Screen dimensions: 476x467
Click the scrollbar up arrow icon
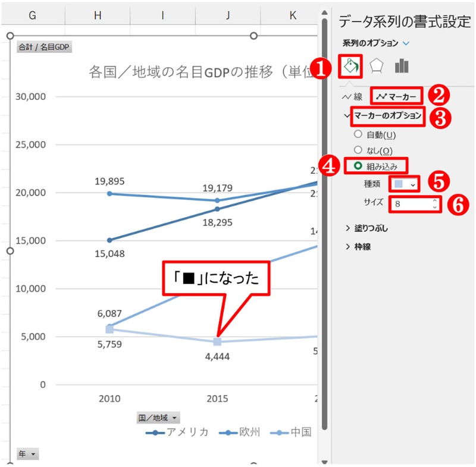(324, 12)
